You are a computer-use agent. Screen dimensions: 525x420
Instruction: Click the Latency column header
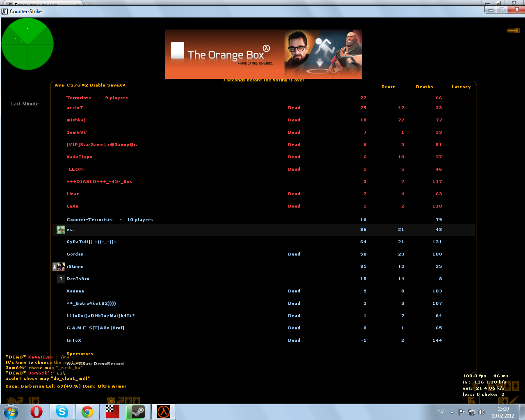point(461,87)
